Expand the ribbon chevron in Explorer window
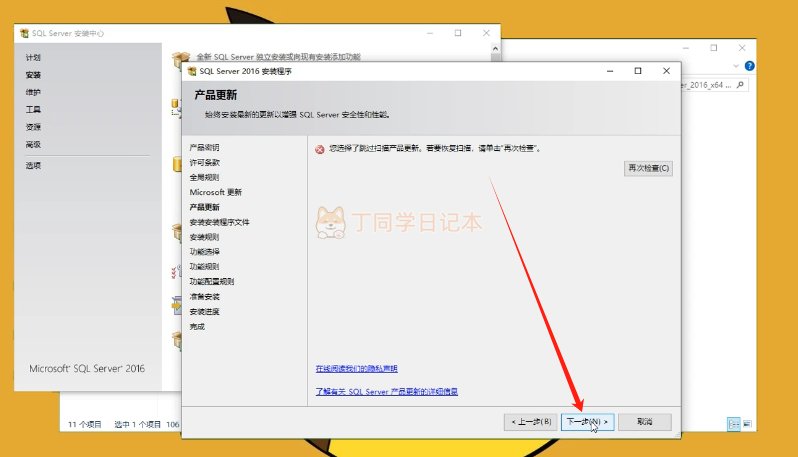This screenshot has height=457, width=798. coord(736,66)
